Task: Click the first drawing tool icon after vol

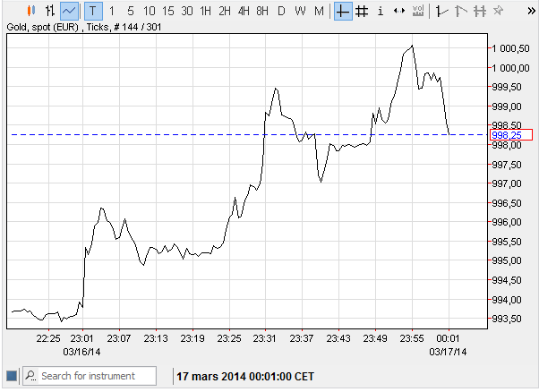Action: click(x=441, y=11)
